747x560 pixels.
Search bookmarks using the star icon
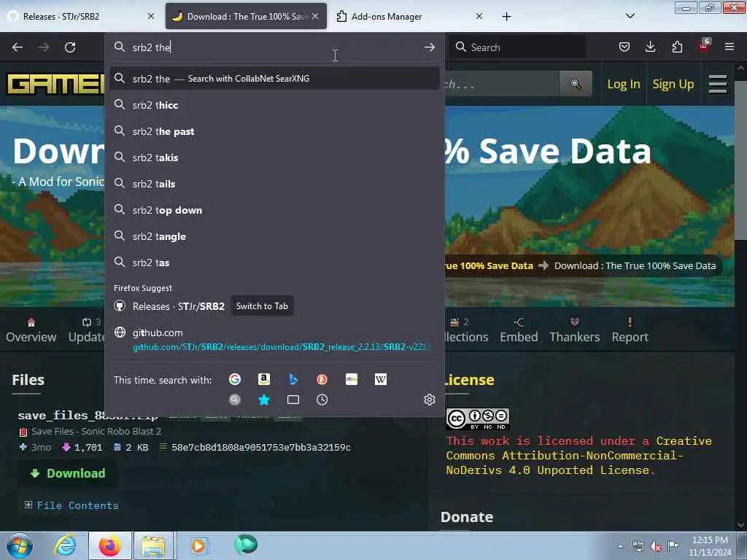[x=264, y=400]
